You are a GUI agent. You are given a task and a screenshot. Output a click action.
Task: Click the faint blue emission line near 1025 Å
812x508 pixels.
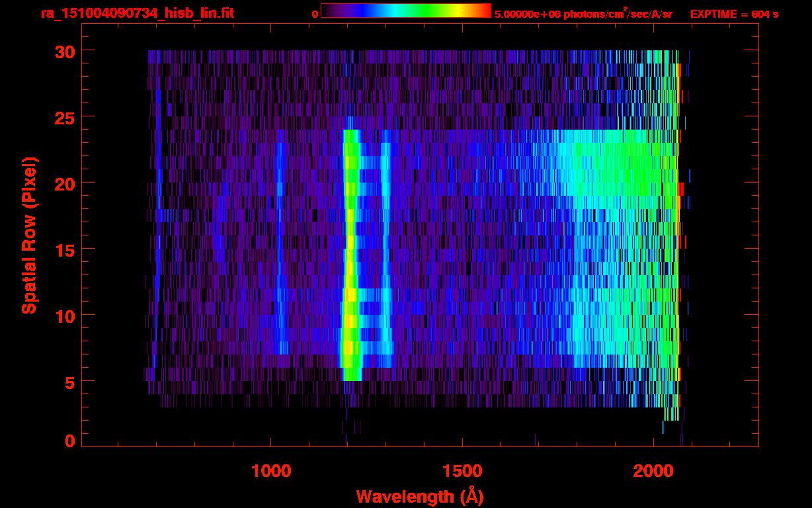[x=280, y=248]
